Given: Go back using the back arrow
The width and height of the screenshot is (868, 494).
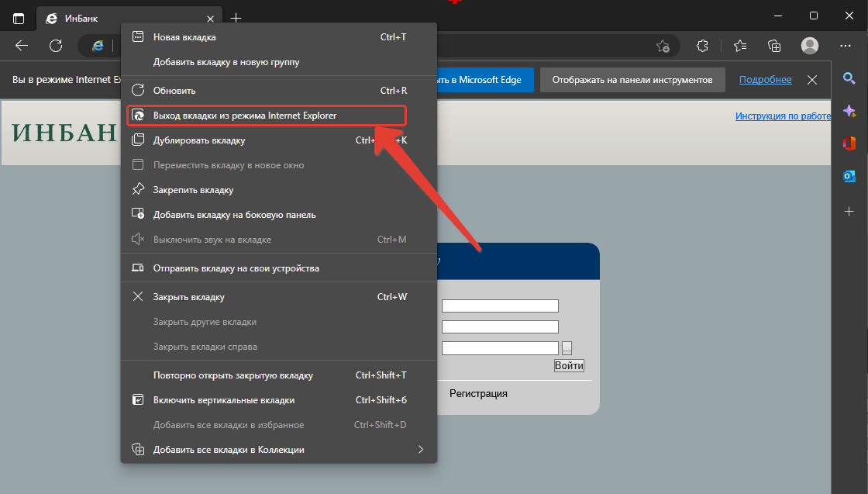Looking at the screenshot, I should (x=22, y=46).
